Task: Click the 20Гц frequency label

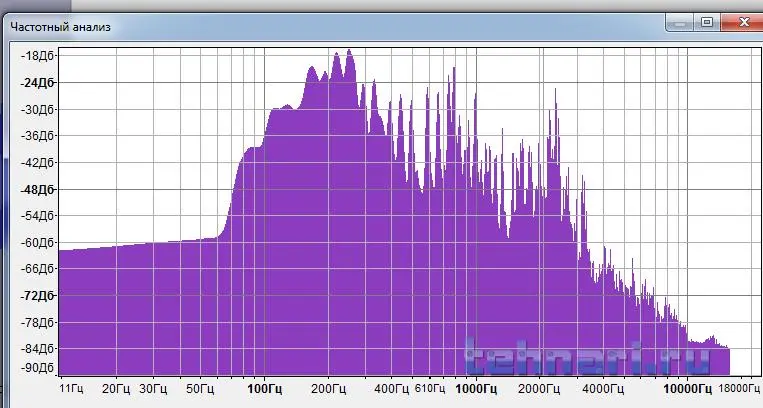Action: point(116,389)
